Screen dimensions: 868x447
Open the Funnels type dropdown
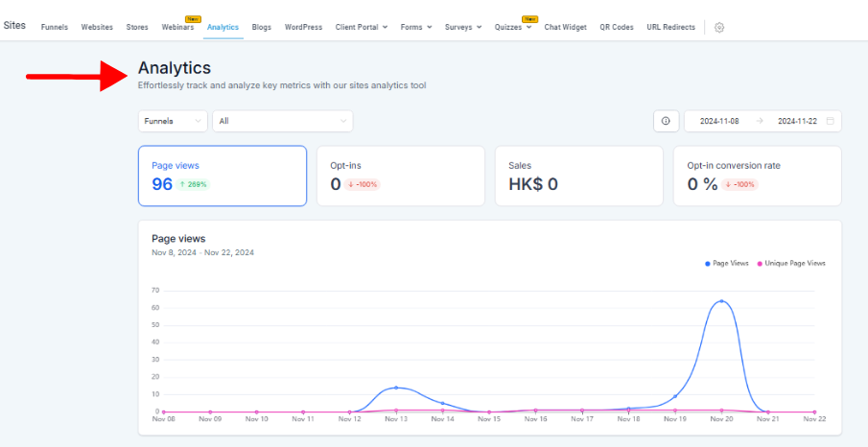173,121
